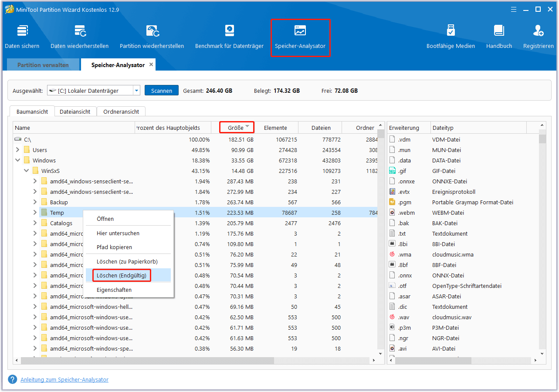This screenshot has width=559, height=392.
Task: Open the Daten wiederherstellen tool
Action: click(x=79, y=37)
